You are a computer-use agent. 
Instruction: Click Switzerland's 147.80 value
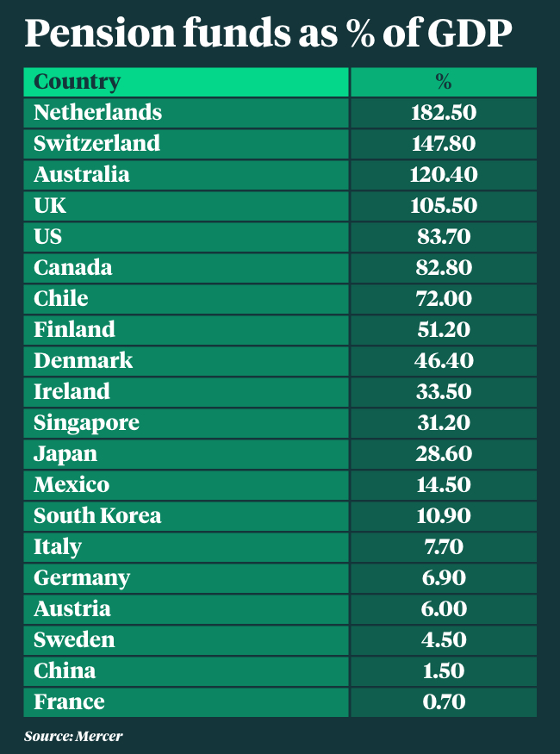click(x=443, y=143)
